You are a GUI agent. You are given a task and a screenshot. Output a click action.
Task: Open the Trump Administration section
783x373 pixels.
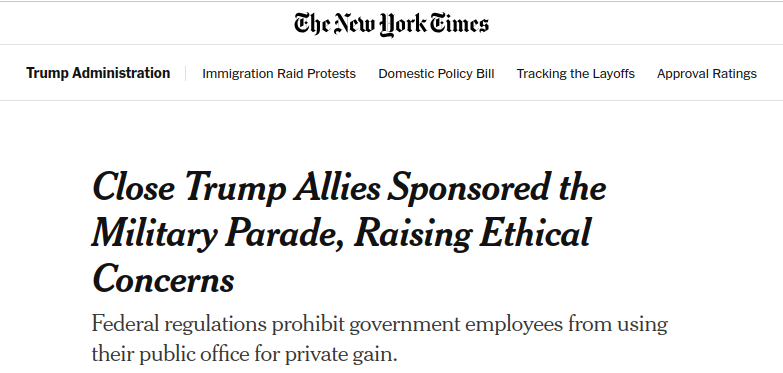98,73
